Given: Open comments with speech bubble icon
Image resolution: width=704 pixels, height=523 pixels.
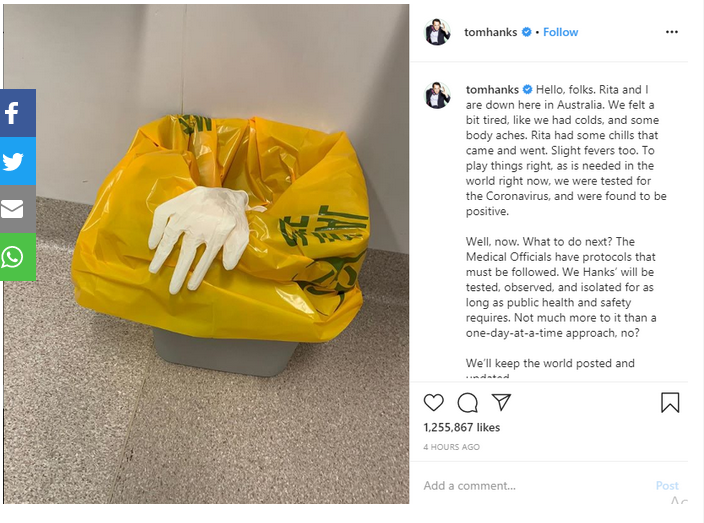Looking at the screenshot, I should tap(467, 403).
